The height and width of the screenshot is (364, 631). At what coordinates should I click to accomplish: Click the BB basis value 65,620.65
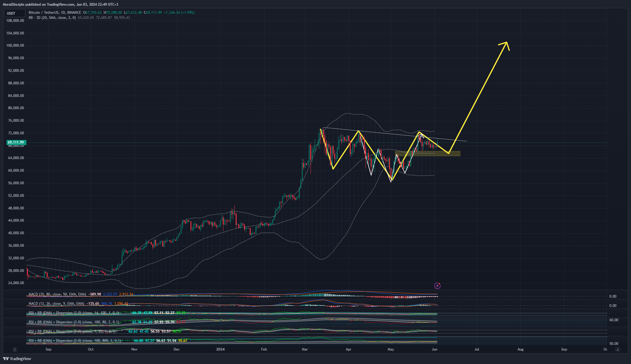(x=86, y=18)
